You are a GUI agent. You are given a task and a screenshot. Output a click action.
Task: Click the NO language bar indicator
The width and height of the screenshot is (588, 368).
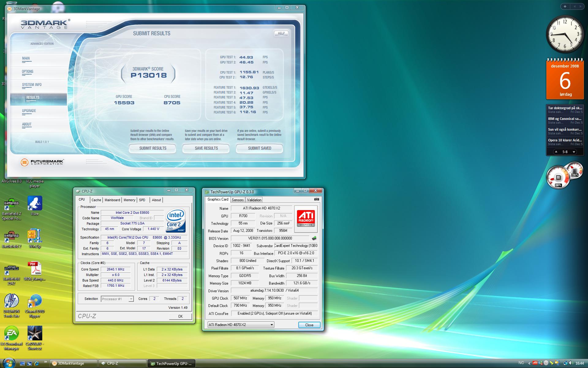pos(521,363)
